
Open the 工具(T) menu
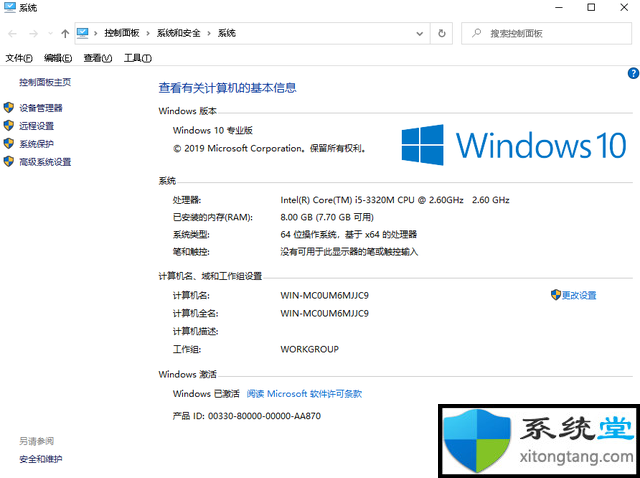138,58
